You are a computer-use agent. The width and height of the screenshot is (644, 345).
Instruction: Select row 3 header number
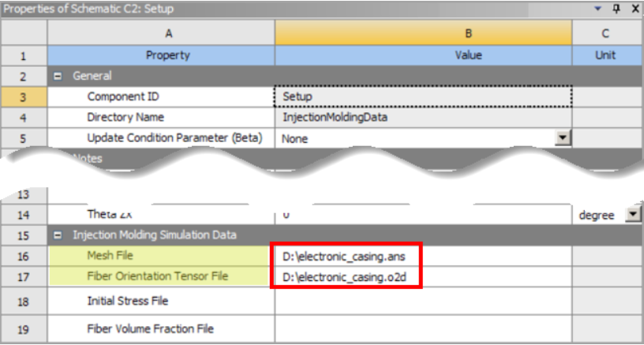tap(24, 97)
